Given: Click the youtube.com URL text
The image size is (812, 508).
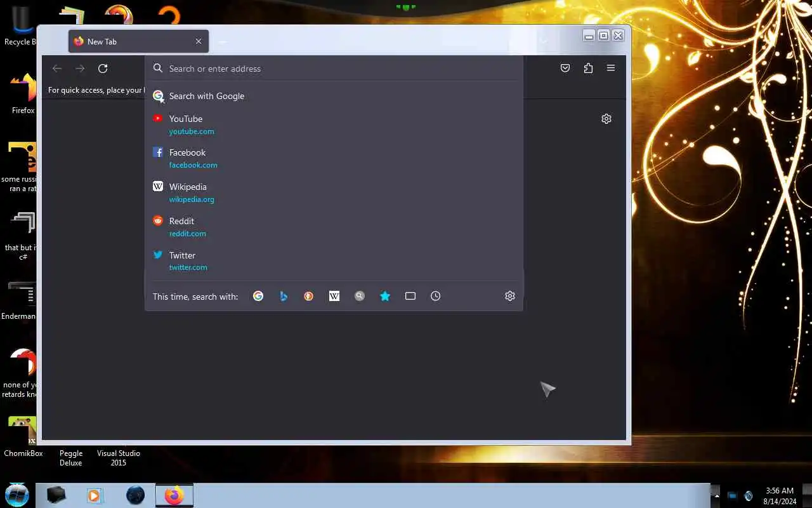Looking at the screenshot, I should 192,131.
